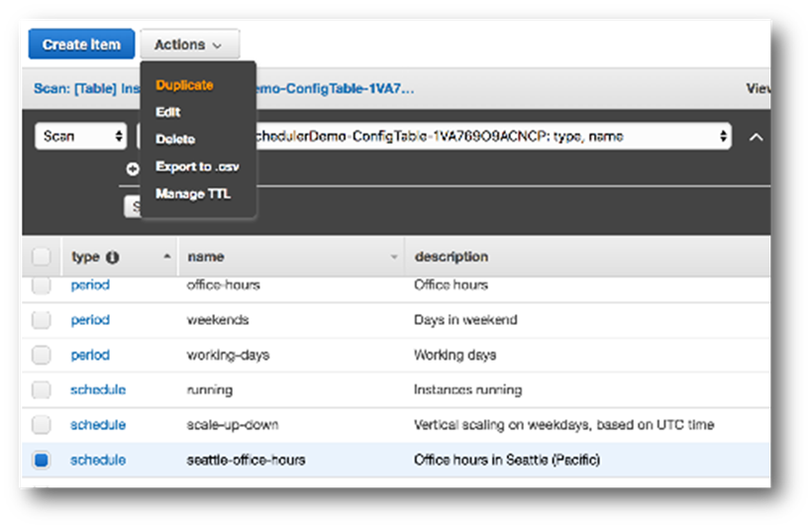This screenshot has height=529, width=812.
Task: Check the running row checkbox
Action: [41, 389]
